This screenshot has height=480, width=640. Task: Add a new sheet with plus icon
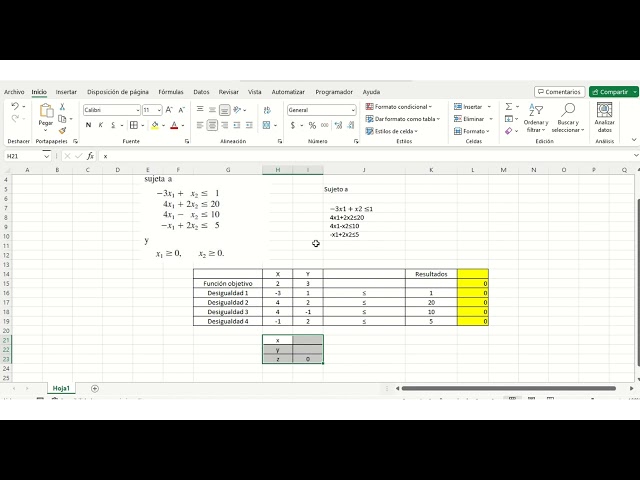point(95,389)
